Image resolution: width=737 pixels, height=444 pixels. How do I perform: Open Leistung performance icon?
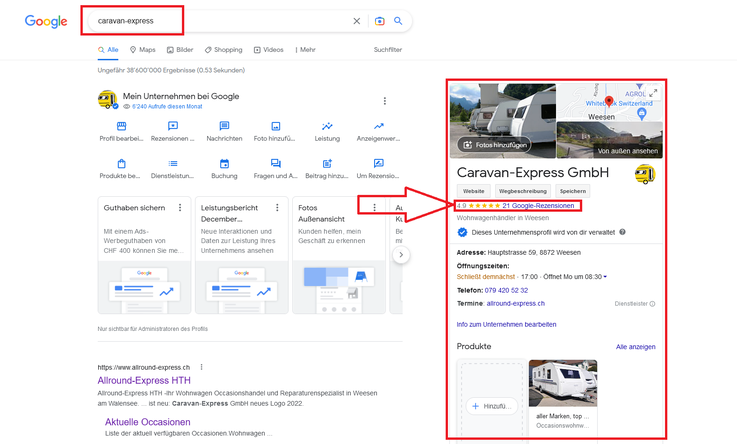coord(327,126)
